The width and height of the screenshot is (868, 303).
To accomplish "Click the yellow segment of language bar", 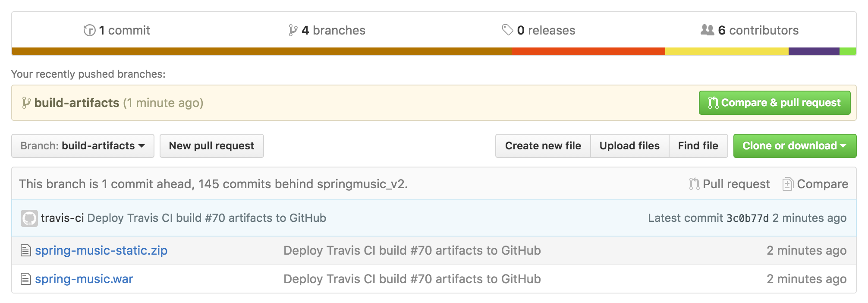I will click(x=726, y=51).
